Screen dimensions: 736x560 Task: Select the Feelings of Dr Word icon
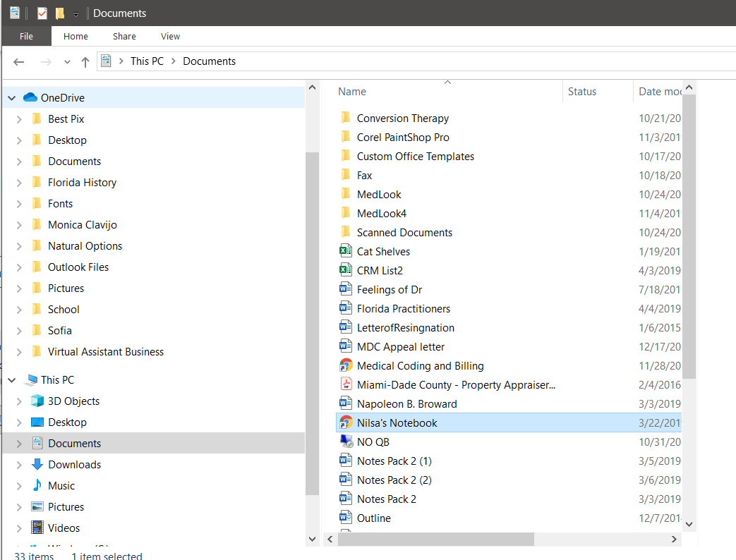coord(346,289)
